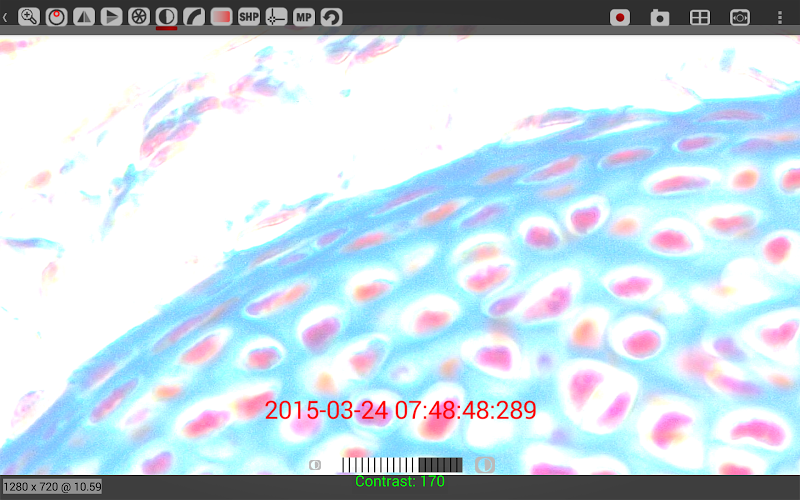800x500 pixels.
Task: Go back using the left chevron arrow
Action: (x=5, y=17)
